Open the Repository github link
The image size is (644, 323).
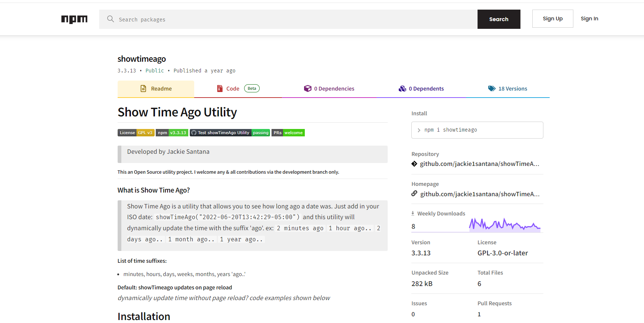pyautogui.click(x=479, y=164)
